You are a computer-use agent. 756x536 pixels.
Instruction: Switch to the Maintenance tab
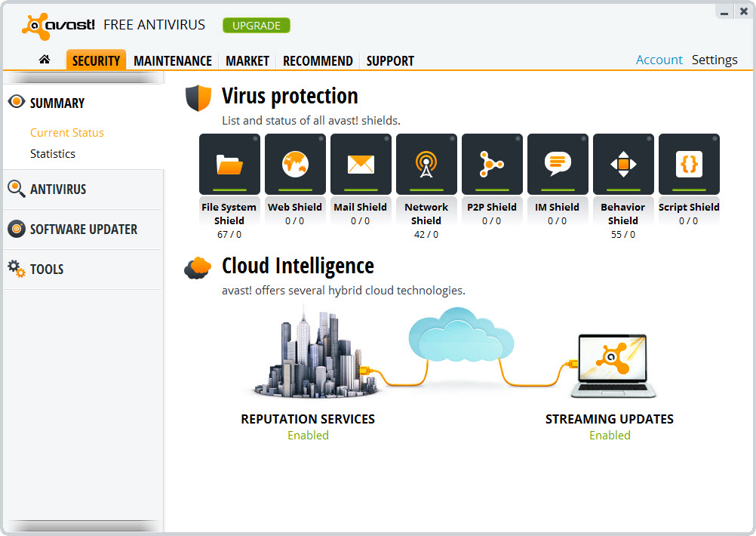coord(173,61)
